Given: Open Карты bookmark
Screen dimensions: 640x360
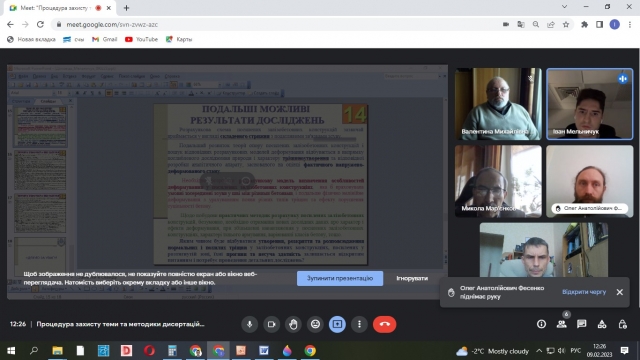Looking at the screenshot, I should (x=179, y=39).
